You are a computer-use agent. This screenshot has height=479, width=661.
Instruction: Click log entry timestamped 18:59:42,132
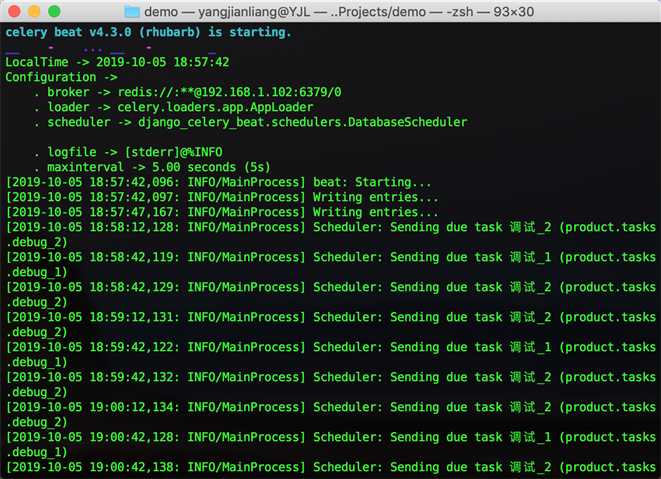coord(330,385)
